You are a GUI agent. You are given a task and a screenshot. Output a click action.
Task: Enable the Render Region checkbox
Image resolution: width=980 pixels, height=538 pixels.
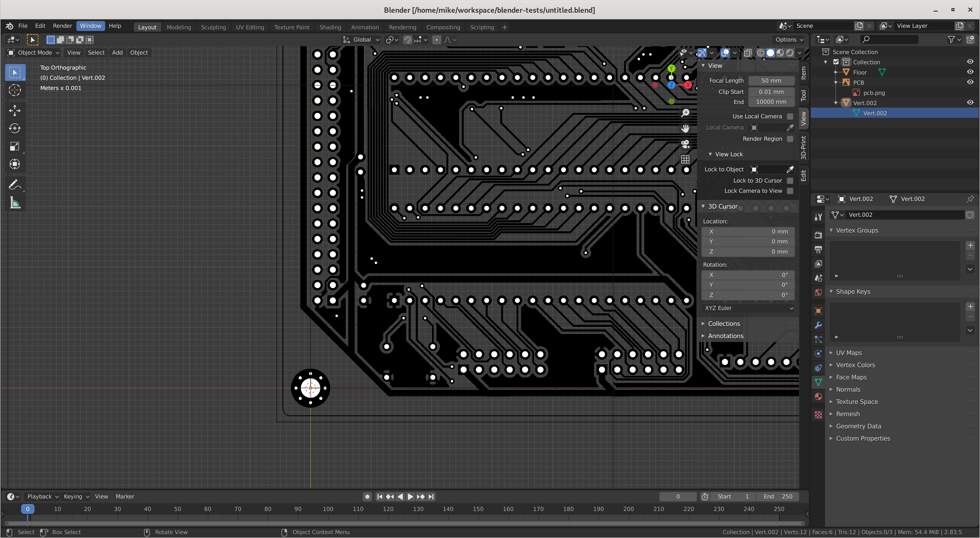790,139
